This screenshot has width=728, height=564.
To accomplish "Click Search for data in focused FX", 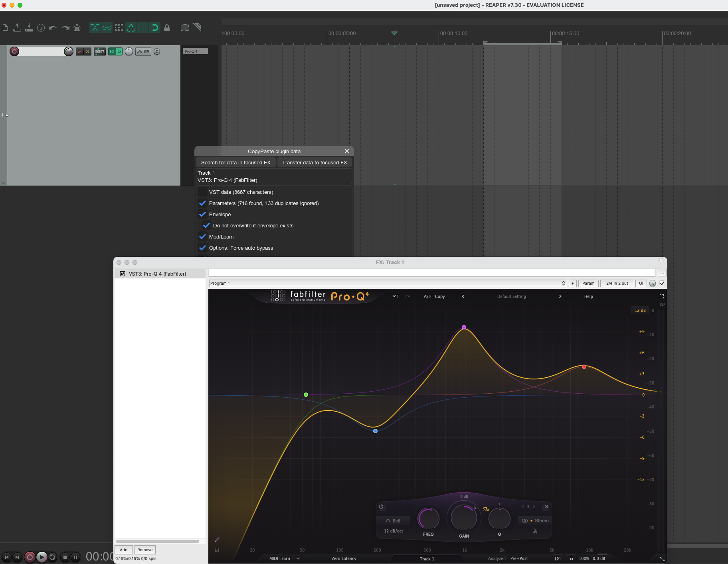I will click(x=235, y=163).
